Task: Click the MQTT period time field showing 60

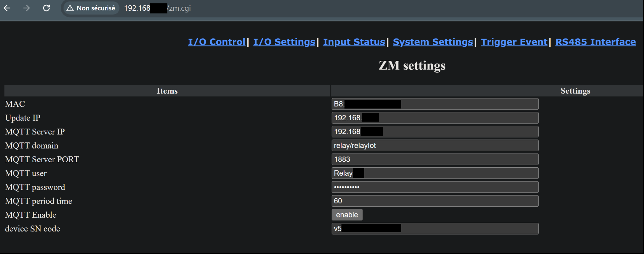Action: click(435, 201)
